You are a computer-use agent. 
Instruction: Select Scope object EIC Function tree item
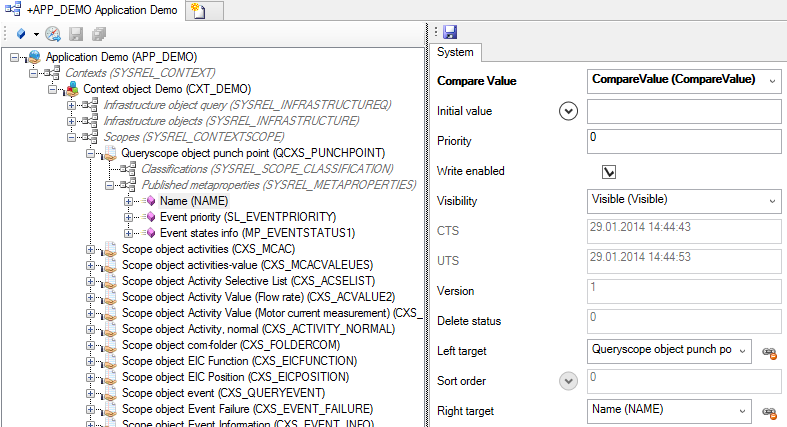tap(238, 361)
